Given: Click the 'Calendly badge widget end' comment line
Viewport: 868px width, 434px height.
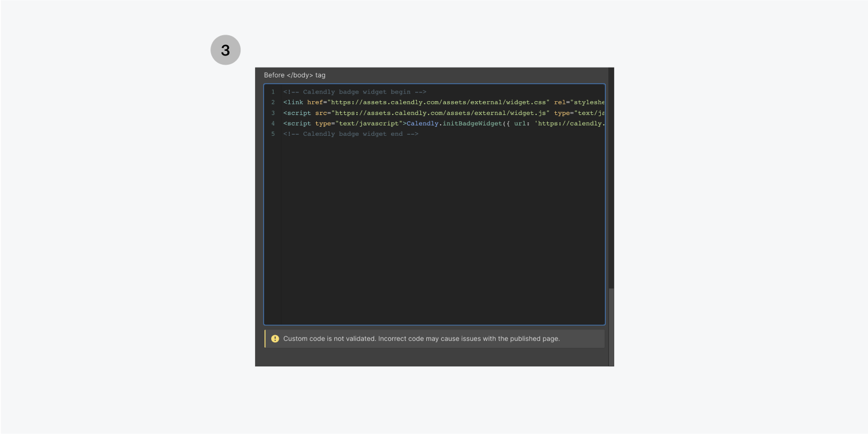Looking at the screenshot, I should [350, 134].
